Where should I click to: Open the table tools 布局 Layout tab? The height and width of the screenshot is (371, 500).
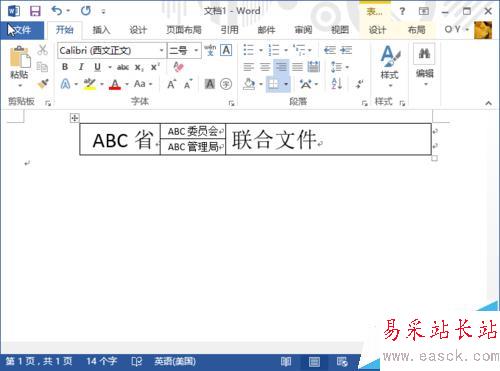coord(417,30)
